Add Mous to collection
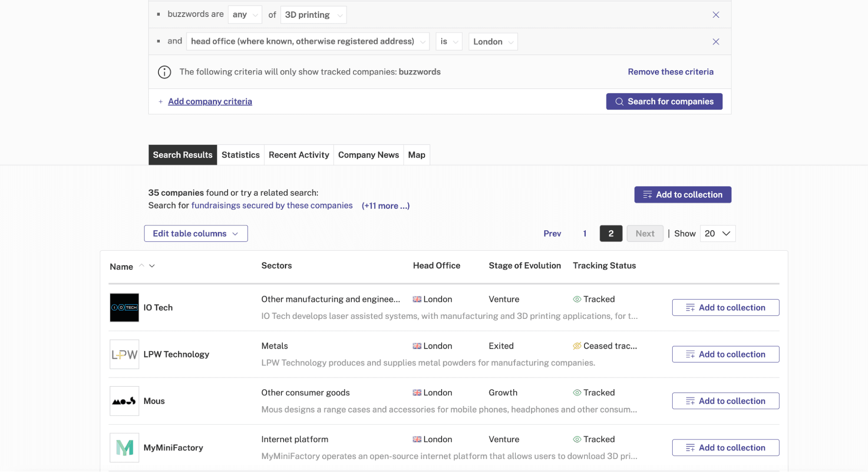868x472 pixels. pyautogui.click(x=726, y=401)
